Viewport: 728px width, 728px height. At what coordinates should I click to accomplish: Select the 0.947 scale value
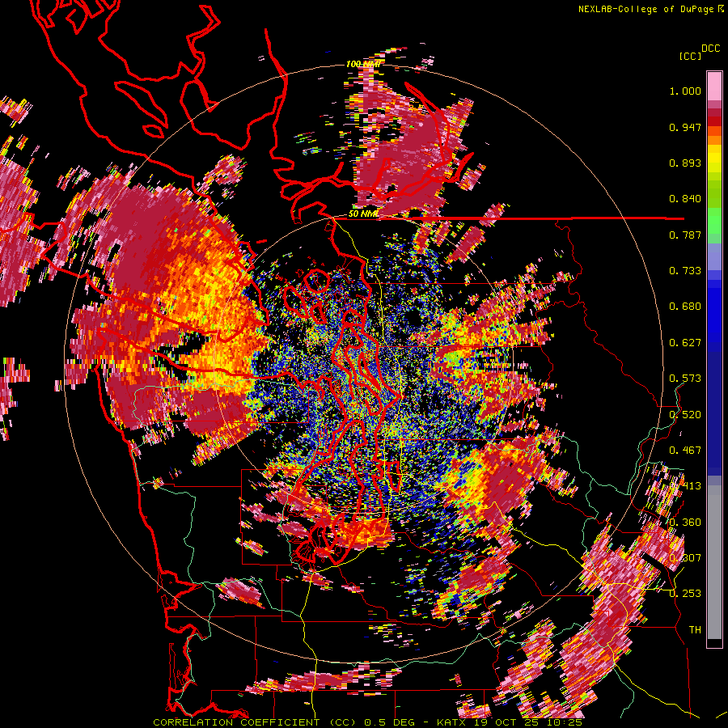685,127
